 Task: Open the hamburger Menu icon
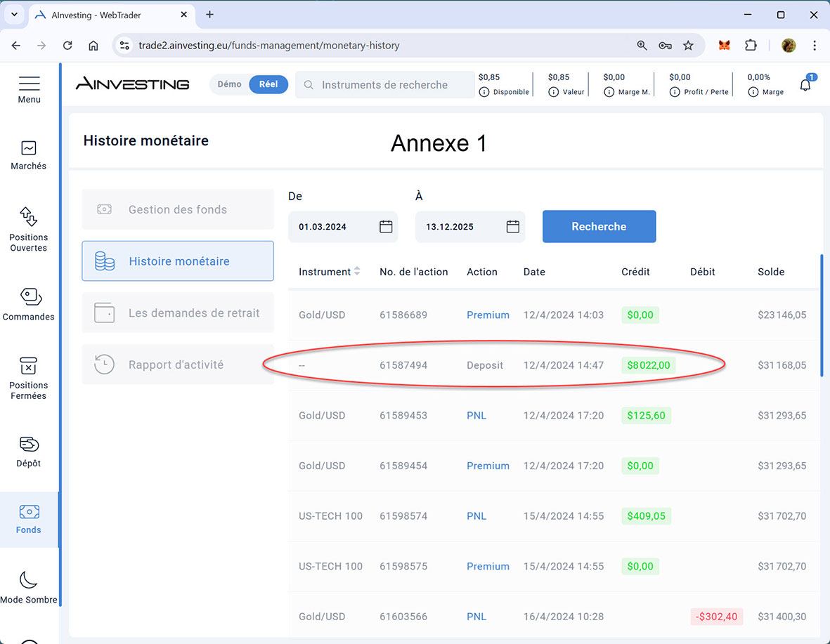click(29, 84)
